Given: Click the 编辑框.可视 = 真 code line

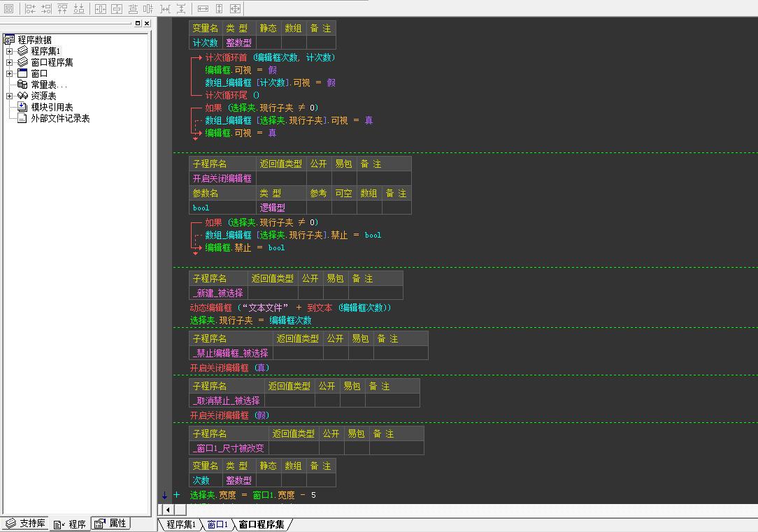Looking at the screenshot, I should click(x=241, y=133).
